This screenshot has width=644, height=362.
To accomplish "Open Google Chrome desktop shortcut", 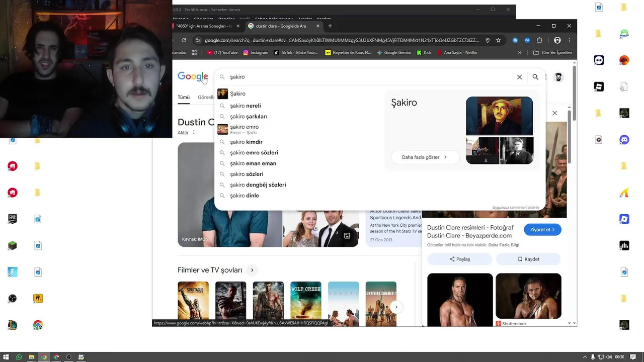I will pyautogui.click(x=38, y=325).
